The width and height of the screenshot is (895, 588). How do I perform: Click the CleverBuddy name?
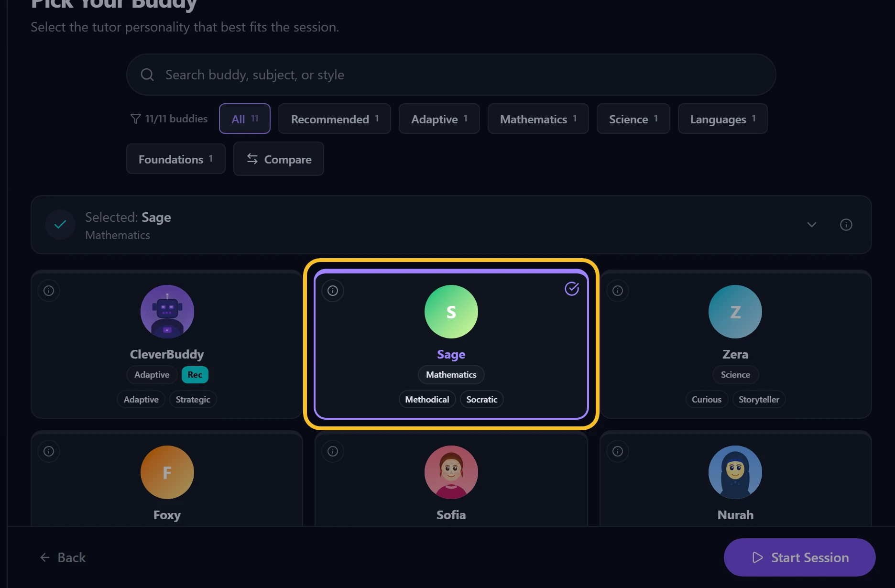167,354
